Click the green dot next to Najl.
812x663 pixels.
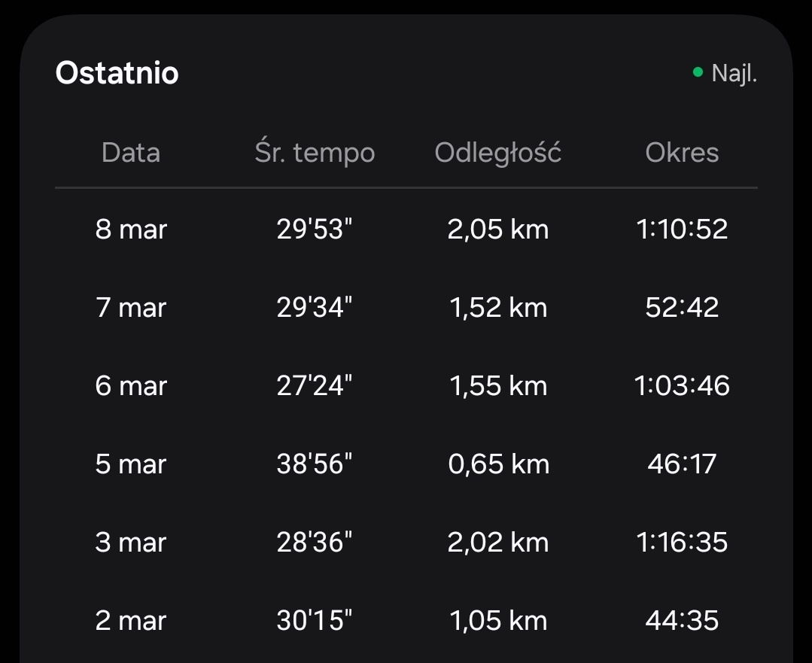point(698,72)
